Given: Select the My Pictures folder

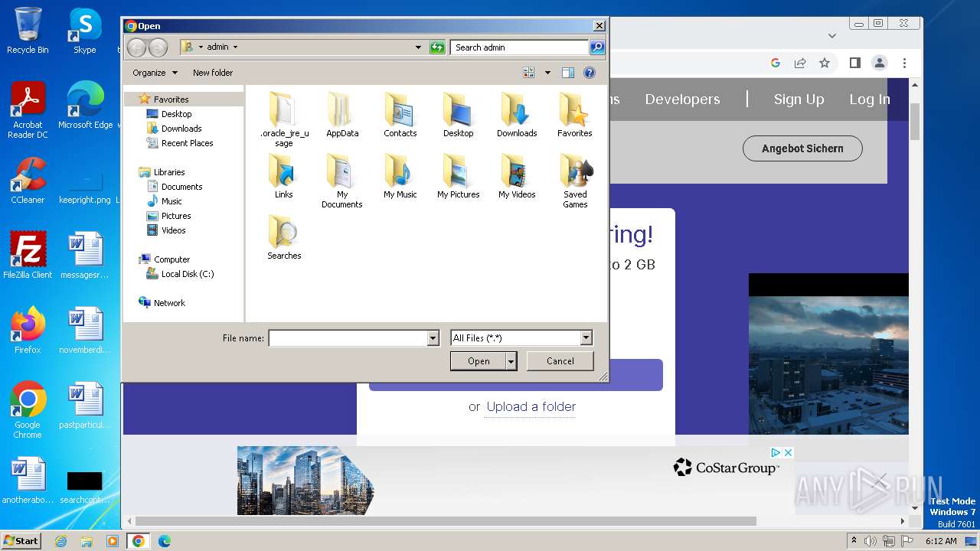Looking at the screenshot, I should tap(458, 176).
